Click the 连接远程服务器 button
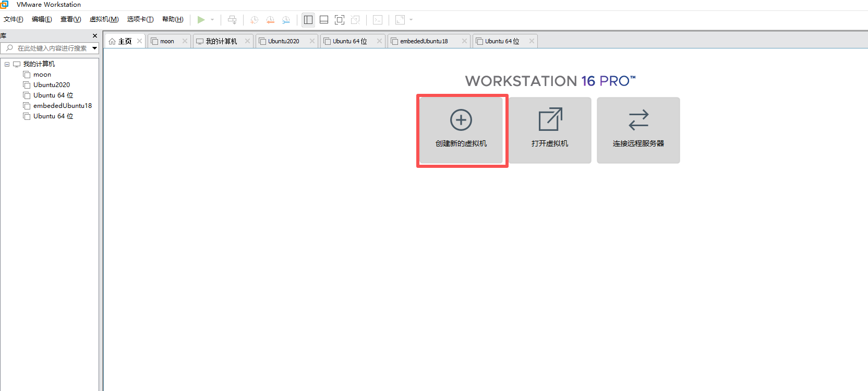Screen dimensions: 868x391 [638, 130]
